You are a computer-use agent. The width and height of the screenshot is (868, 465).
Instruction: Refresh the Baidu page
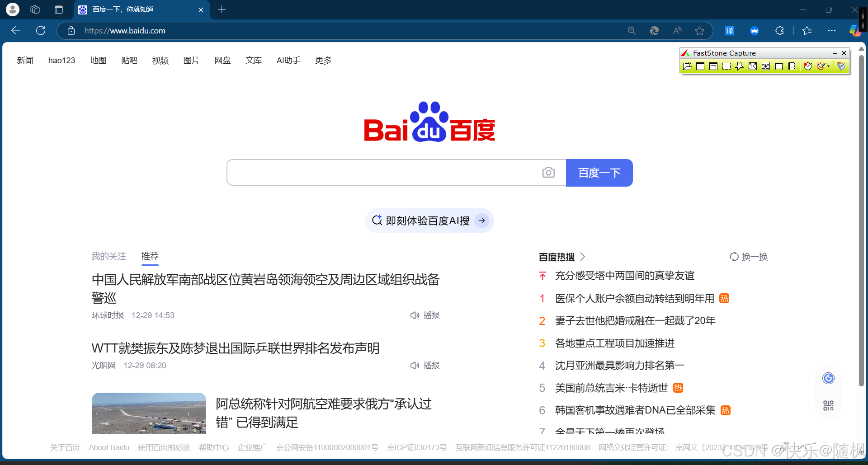[x=41, y=31]
